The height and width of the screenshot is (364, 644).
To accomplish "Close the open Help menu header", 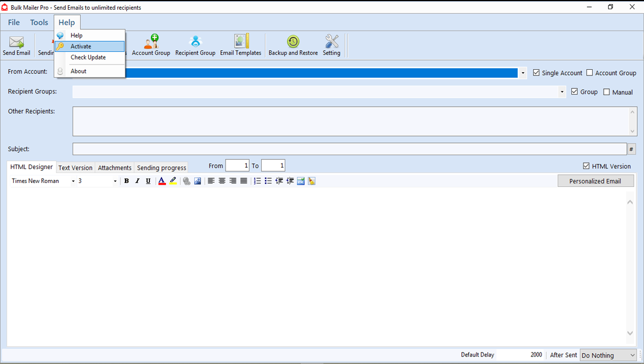I will coord(66,22).
